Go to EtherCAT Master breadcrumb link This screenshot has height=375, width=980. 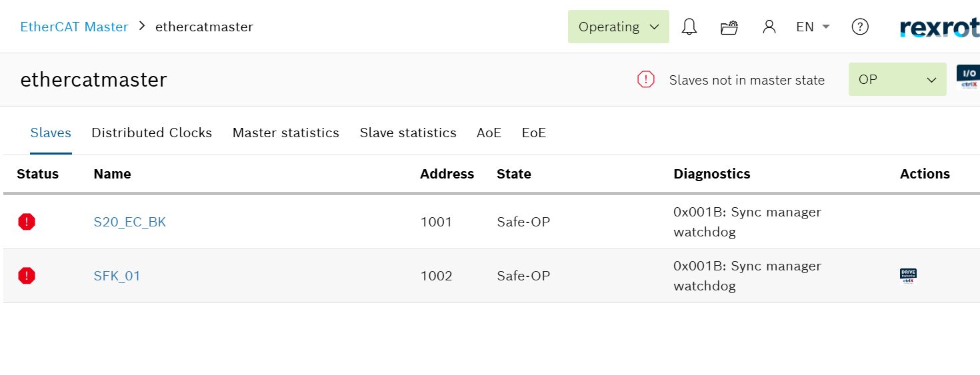click(x=74, y=27)
